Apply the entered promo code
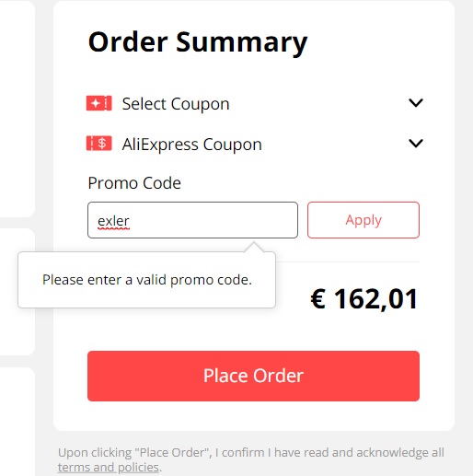The width and height of the screenshot is (473, 476). click(363, 220)
